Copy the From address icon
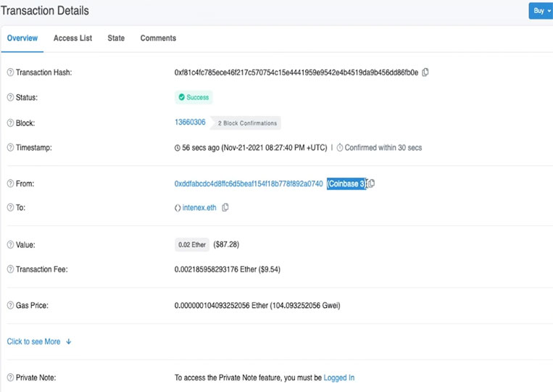Image resolution: width=553 pixels, height=392 pixels. [x=371, y=183]
